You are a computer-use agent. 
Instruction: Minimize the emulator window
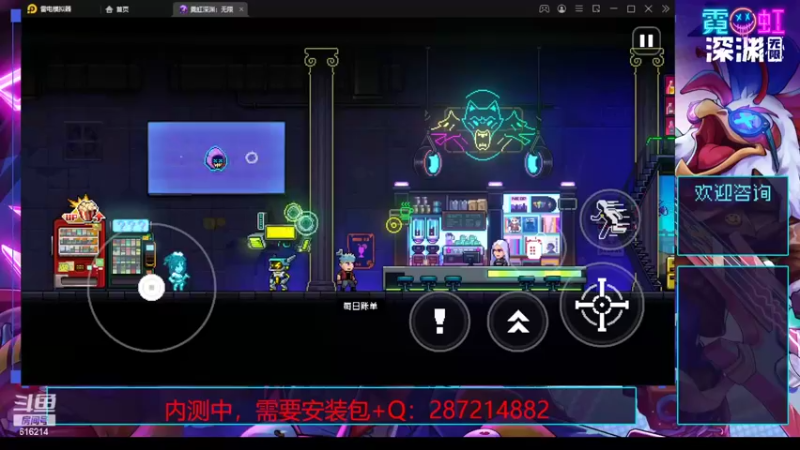(614, 9)
